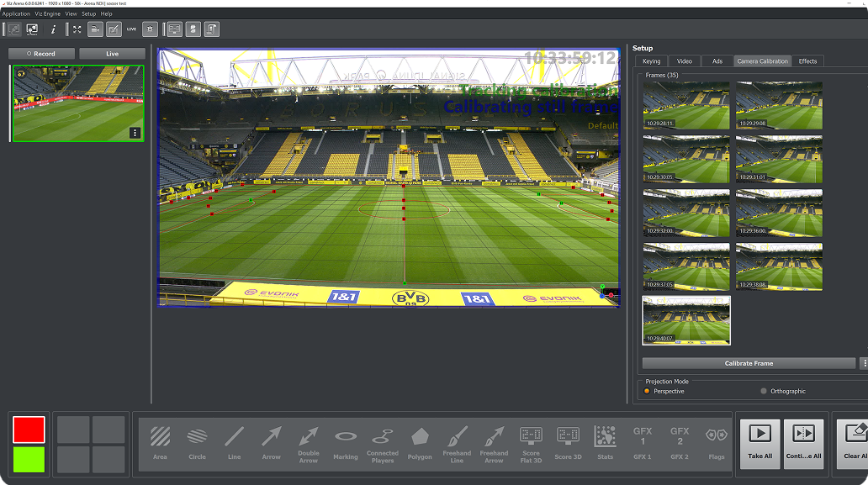This screenshot has width=868, height=485.
Task: Click the sun brightness toolbar icon
Action: tap(150, 29)
